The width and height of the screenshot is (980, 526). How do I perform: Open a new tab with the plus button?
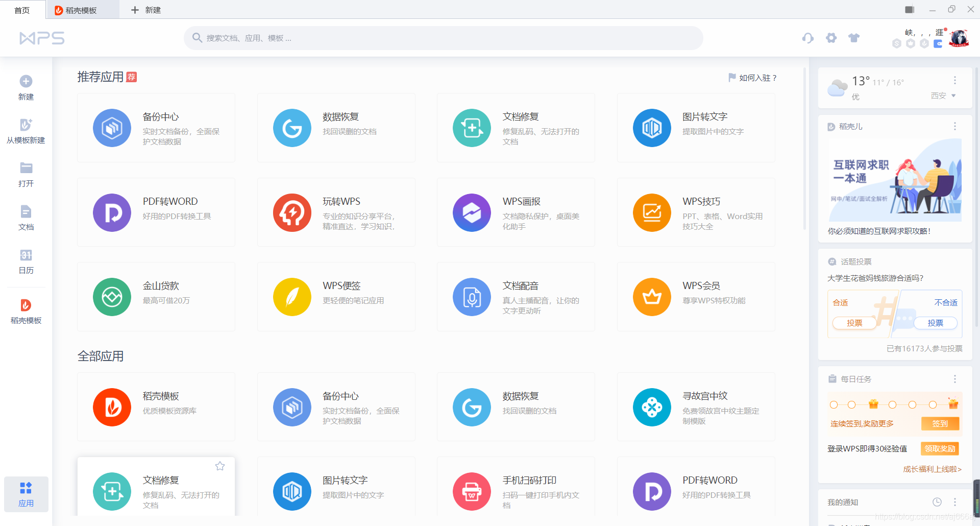135,10
